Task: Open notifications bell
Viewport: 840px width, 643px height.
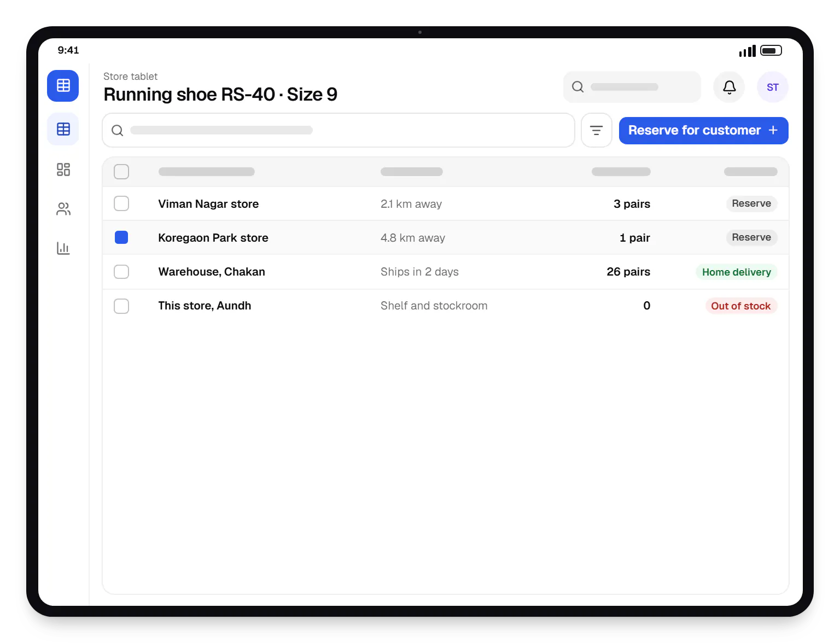Action: coord(729,87)
